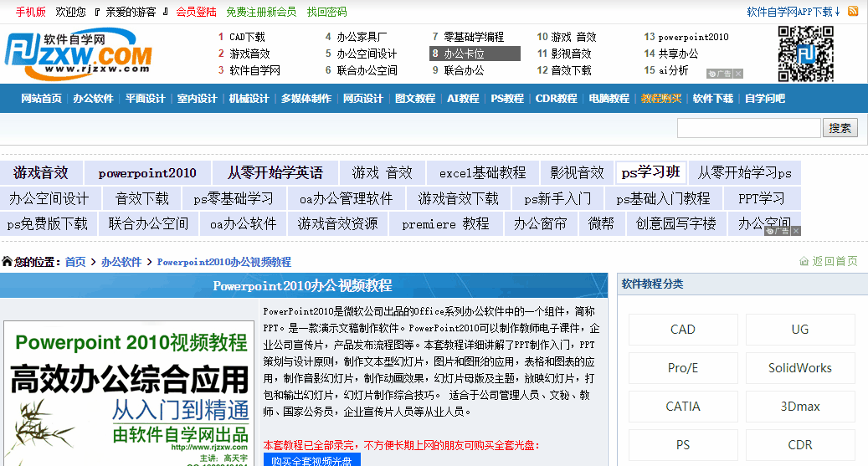Click the 创意园写字楼 keyword tag
868x466 pixels.
pos(676,223)
